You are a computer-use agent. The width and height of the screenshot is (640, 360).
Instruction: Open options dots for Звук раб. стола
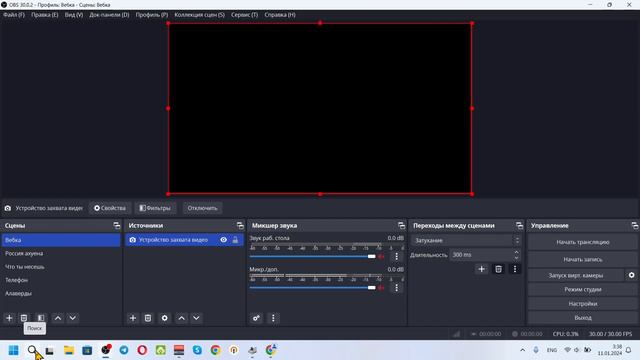coord(396,256)
